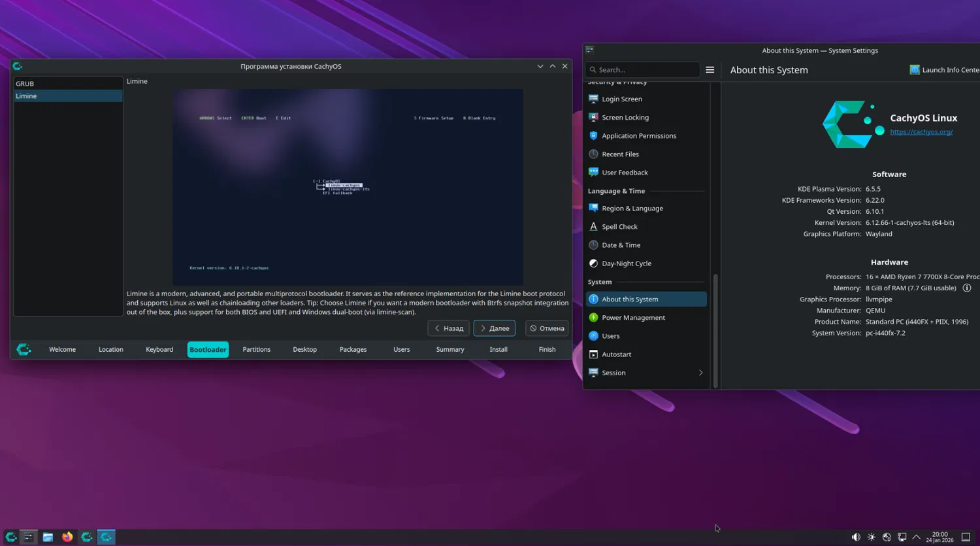
Task: Open the cachyos.org link
Action: tap(921, 132)
